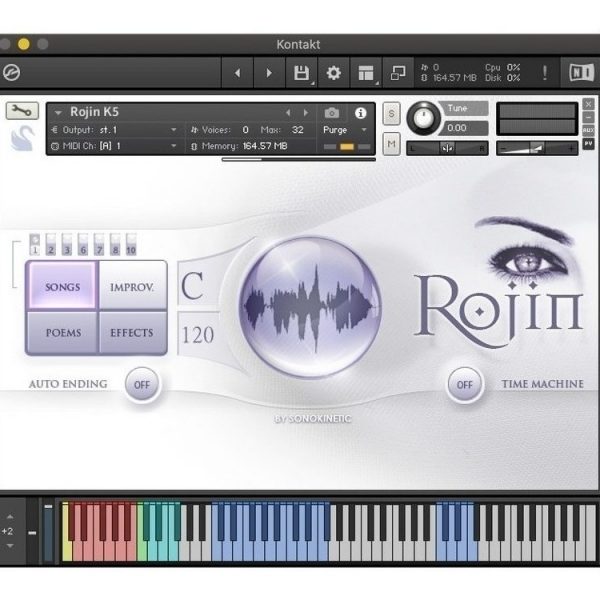Select song slot 10
Image resolution: width=600 pixels, height=600 pixels.
click(x=131, y=245)
